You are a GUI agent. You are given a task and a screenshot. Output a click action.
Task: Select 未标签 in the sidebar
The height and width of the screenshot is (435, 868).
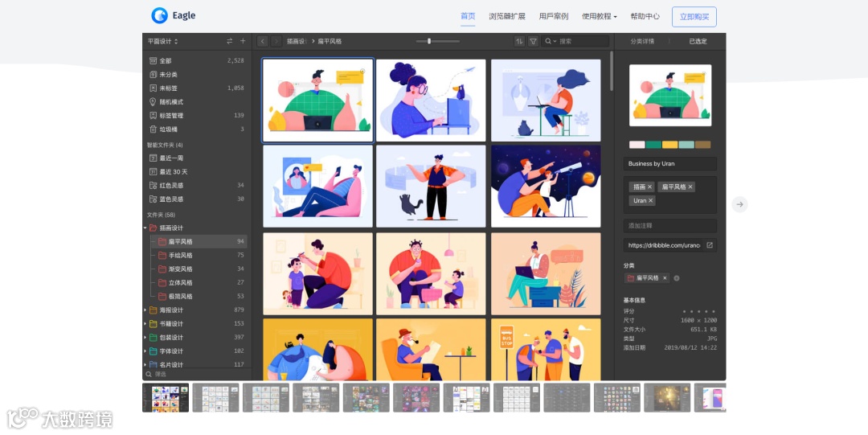coord(197,88)
